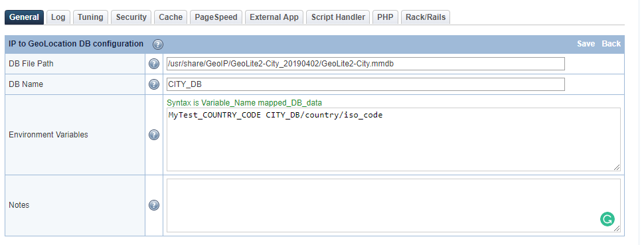Open help for DB File Path

(153, 64)
